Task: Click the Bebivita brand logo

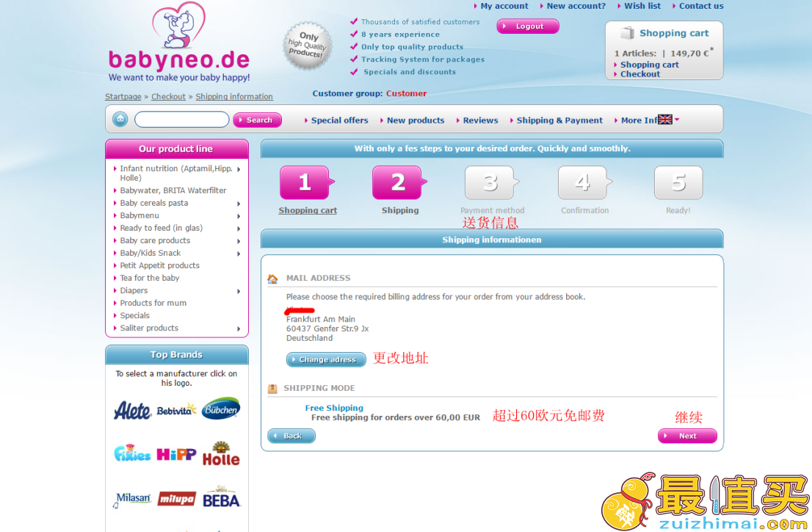Action: 176,410
